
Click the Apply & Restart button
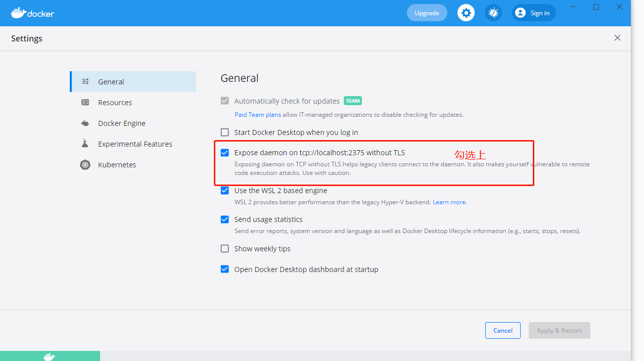point(560,330)
